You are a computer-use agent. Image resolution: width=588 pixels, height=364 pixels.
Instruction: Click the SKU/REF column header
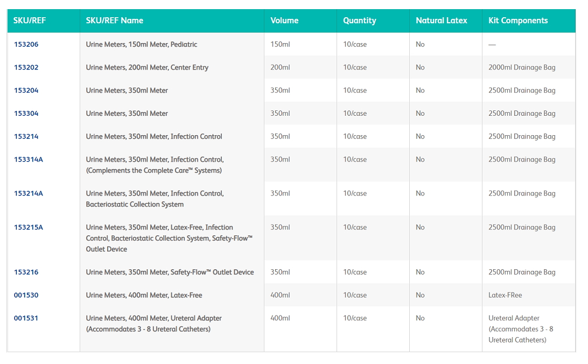tap(29, 21)
